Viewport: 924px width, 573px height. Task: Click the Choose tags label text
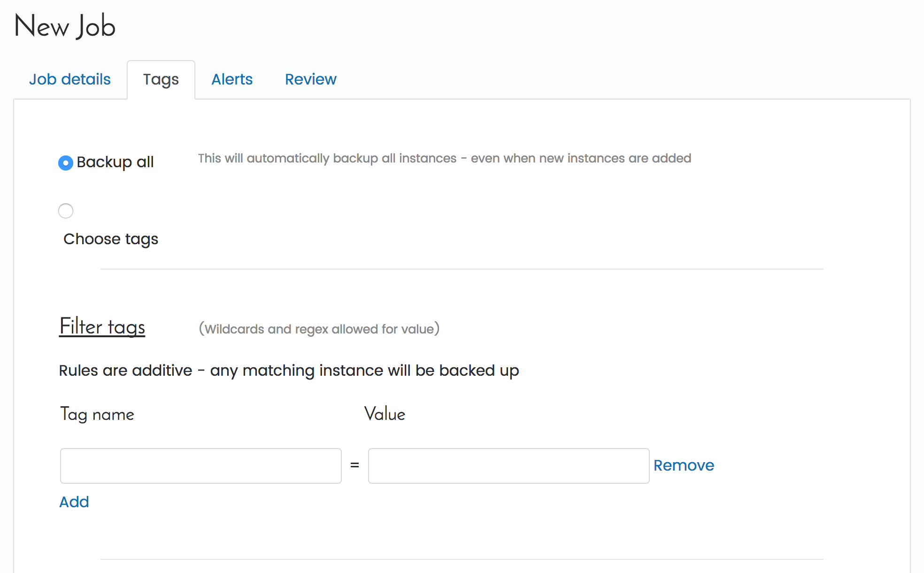[x=111, y=239]
